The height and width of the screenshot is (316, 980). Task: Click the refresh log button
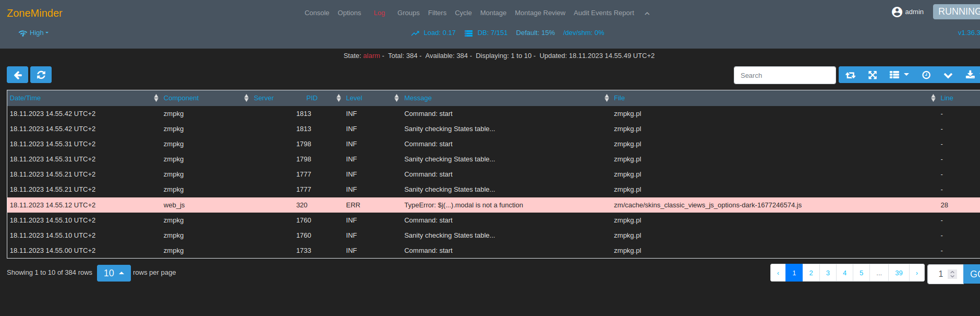41,75
